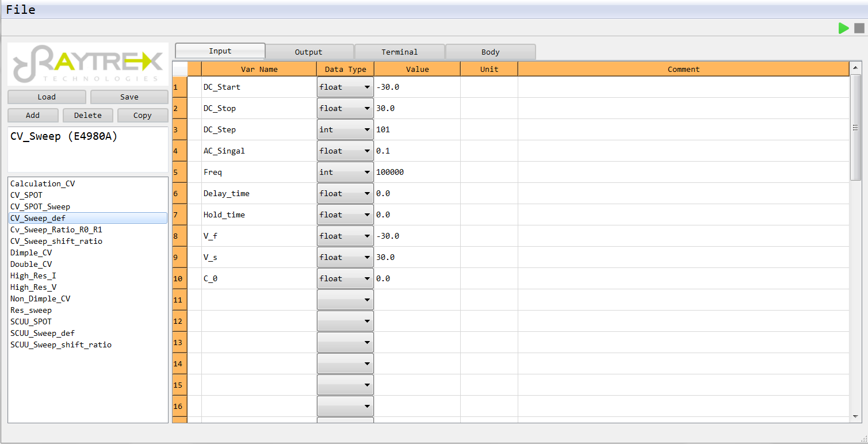The width and height of the screenshot is (868, 444).
Task: Click the Hold_time variable name cell
Action: click(x=259, y=215)
